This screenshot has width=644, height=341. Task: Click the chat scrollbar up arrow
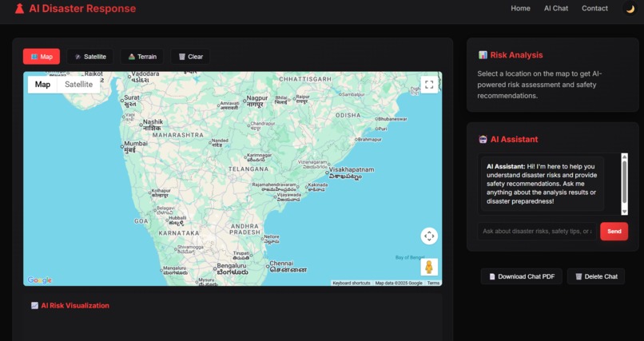point(624,157)
